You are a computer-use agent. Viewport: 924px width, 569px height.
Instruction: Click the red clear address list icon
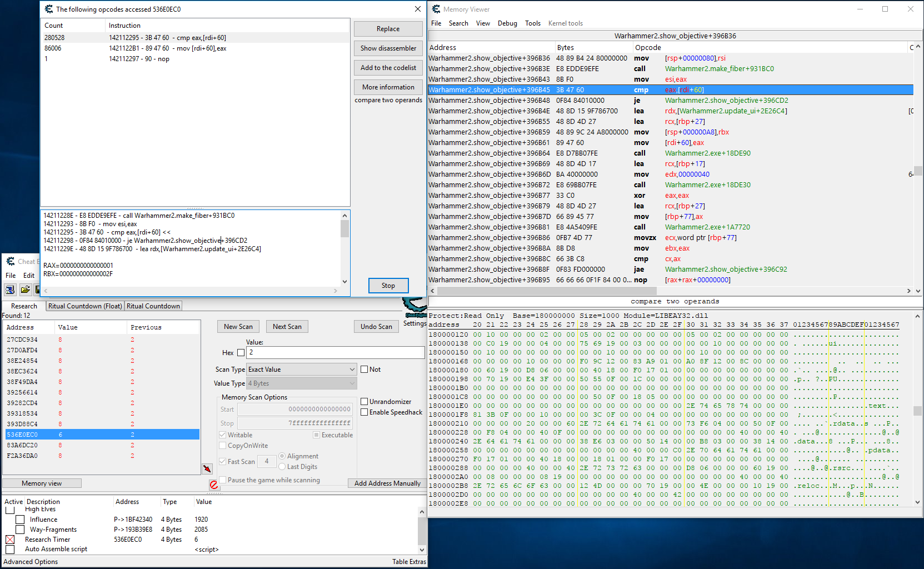pos(214,485)
